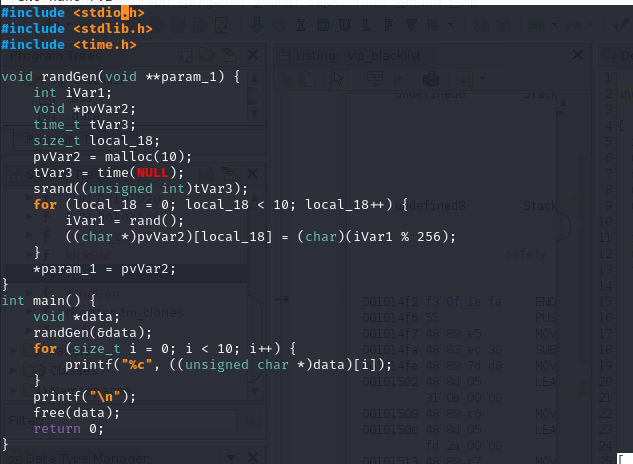Click the green arrow icon in Symbol Tree header
This screenshot has width=633, height=464.
(x=229, y=174)
